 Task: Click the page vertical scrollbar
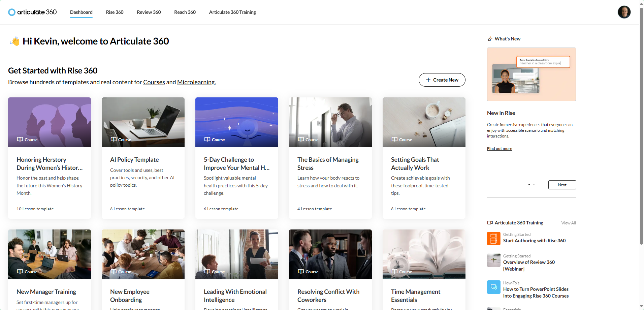pos(641,125)
